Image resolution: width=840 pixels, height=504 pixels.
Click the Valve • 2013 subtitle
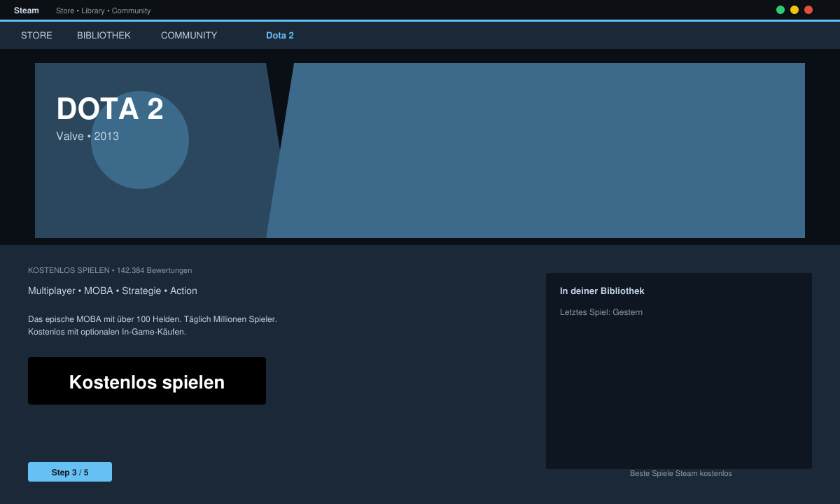point(87,136)
